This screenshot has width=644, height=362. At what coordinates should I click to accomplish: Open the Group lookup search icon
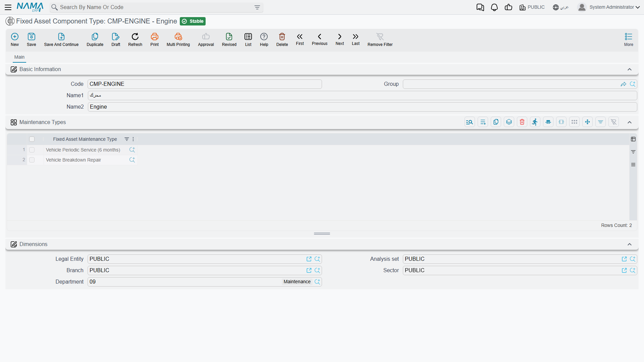coord(633,84)
